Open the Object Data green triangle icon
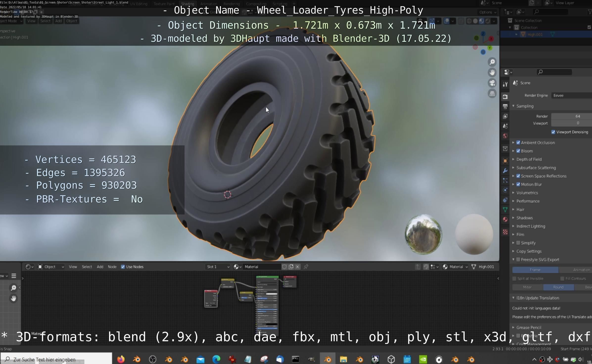Screen dimensions: 592x364 pos(505,210)
